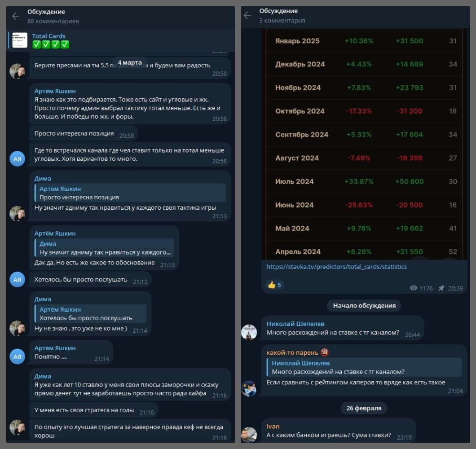Jump to quoted 'Много расхождений' reply by Николай
The image size is (476, 449).
pos(364,367)
